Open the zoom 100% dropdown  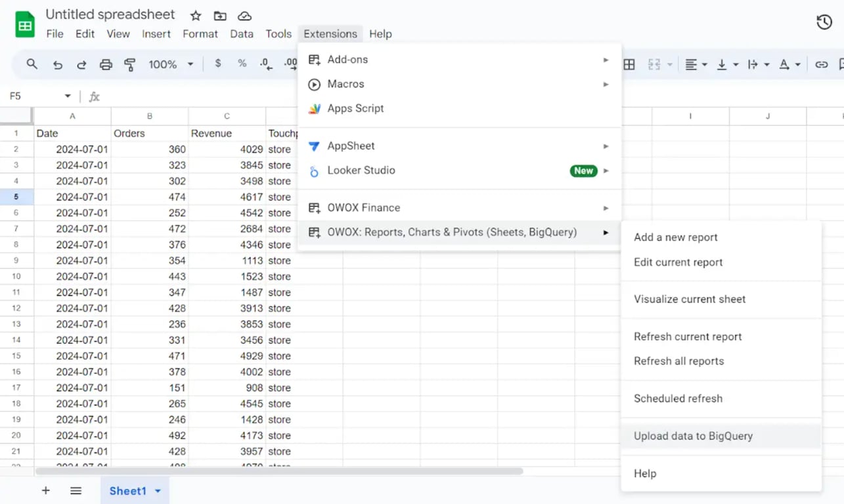click(171, 64)
